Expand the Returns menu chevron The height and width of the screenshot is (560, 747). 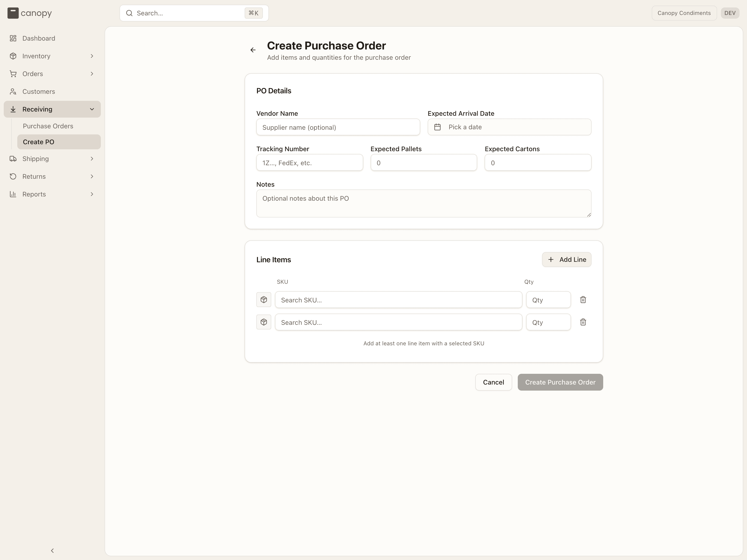(x=92, y=177)
